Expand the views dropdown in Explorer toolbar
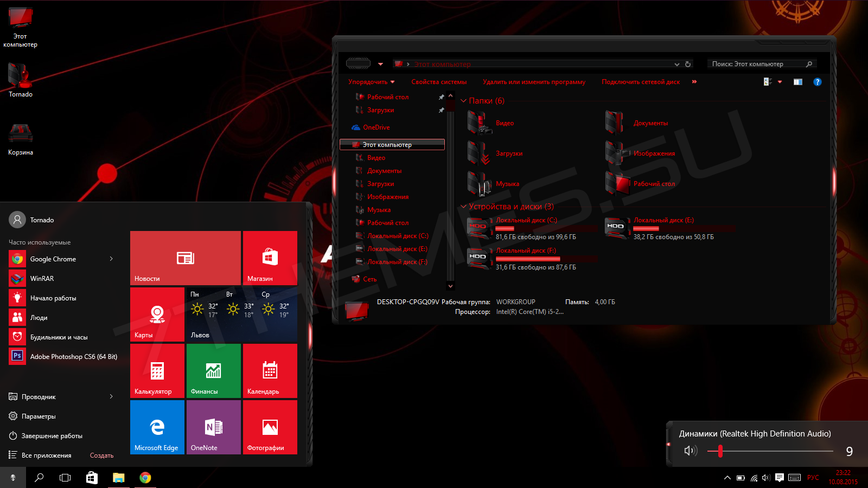The image size is (868, 488). click(780, 82)
